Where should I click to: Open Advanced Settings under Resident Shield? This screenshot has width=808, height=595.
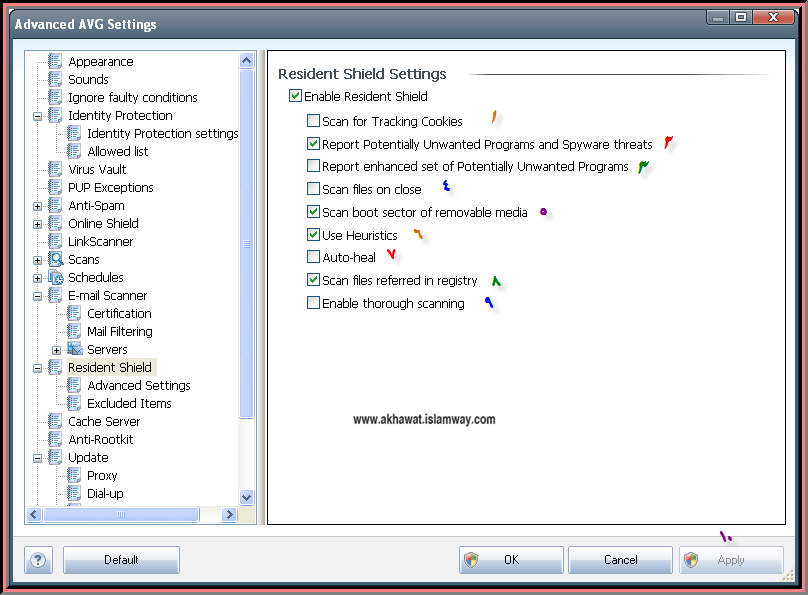pos(139,385)
